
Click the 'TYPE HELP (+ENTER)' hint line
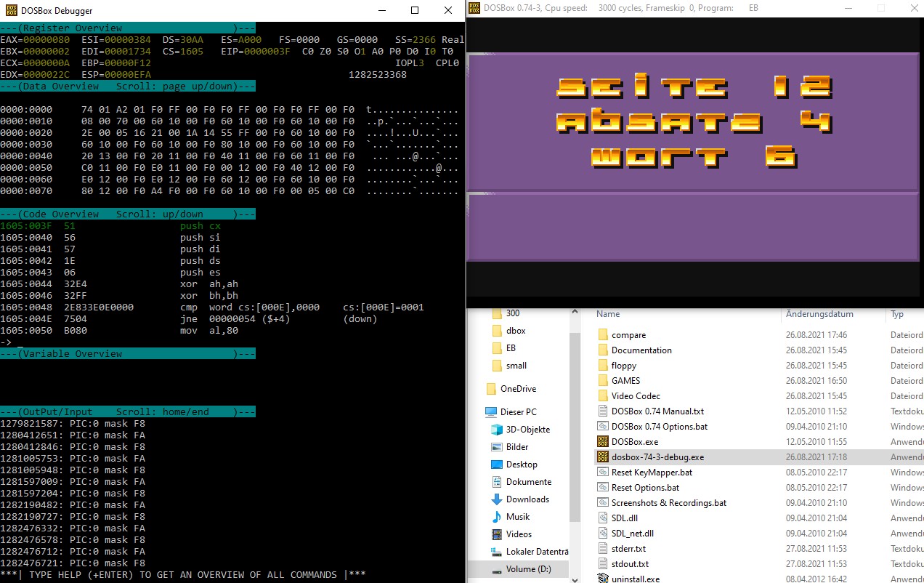(x=183, y=575)
